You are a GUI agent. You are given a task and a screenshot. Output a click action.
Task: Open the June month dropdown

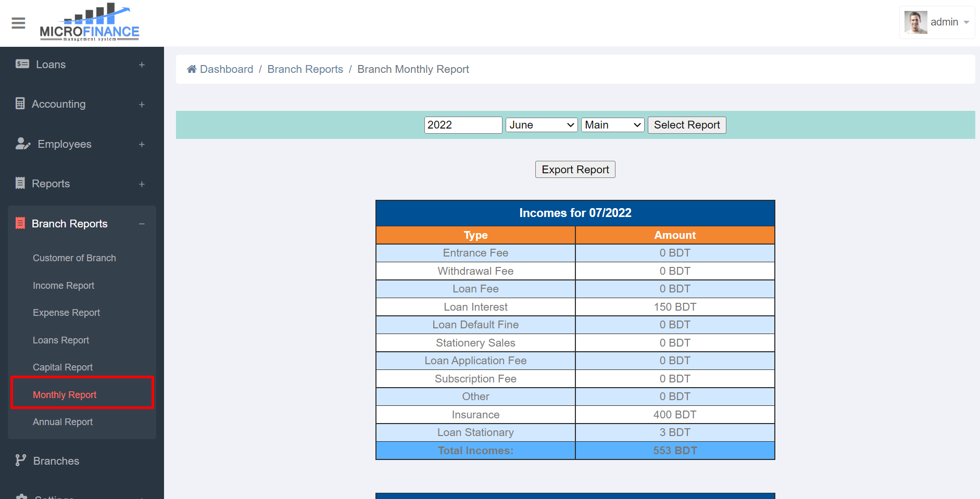542,125
